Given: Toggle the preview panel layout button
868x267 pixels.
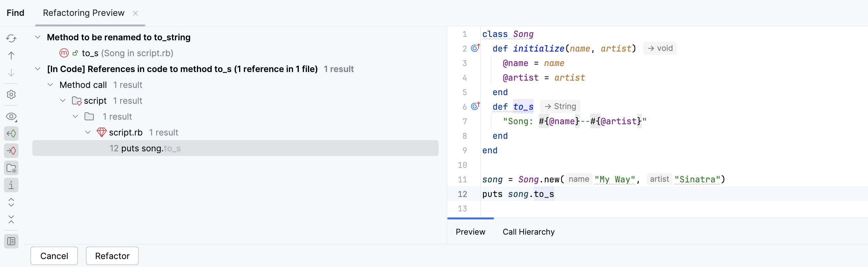Looking at the screenshot, I should coord(11,241).
